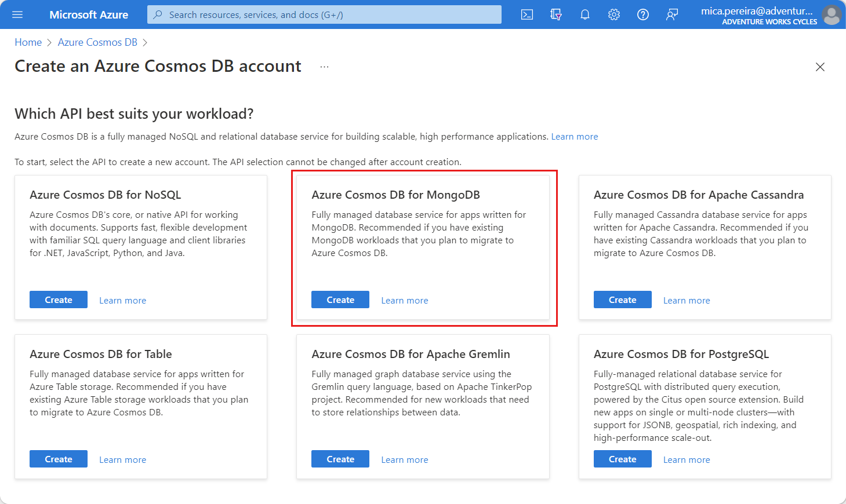Open the account avatar picture
This screenshot has width=846, height=504.
832,14
